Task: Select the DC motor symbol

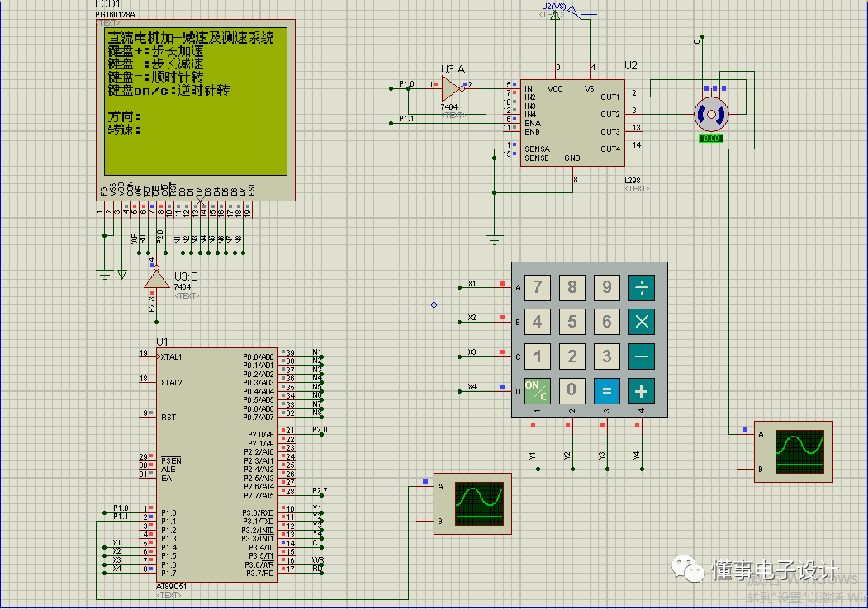Action: click(710, 114)
